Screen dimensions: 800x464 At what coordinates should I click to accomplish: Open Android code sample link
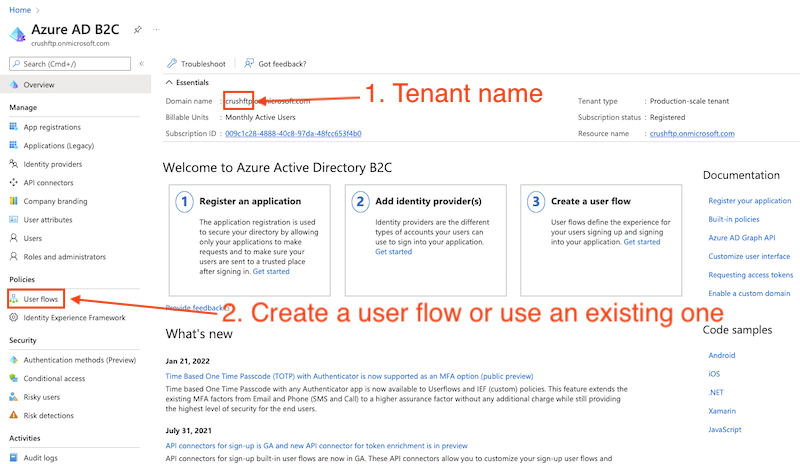[721, 355]
